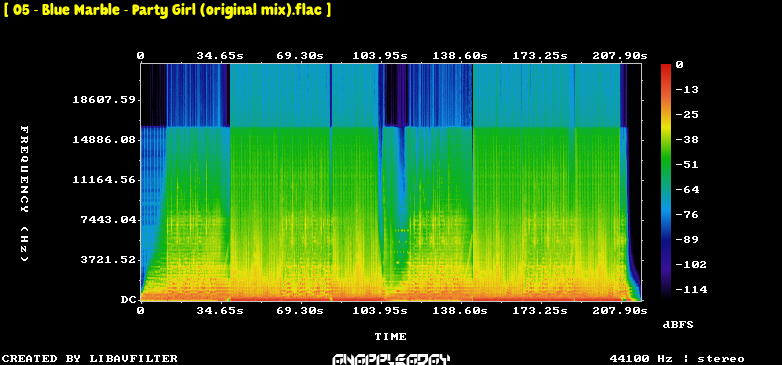The height and width of the screenshot is (365, 782).
Task: Click the Party Girl flac filename title
Action: point(167,10)
